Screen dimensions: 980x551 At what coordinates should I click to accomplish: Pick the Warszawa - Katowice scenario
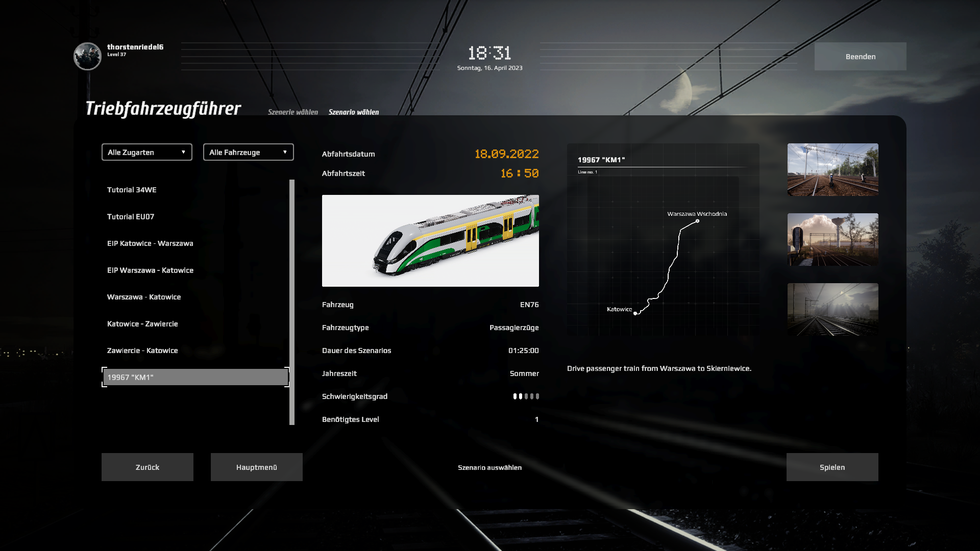pyautogui.click(x=144, y=297)
